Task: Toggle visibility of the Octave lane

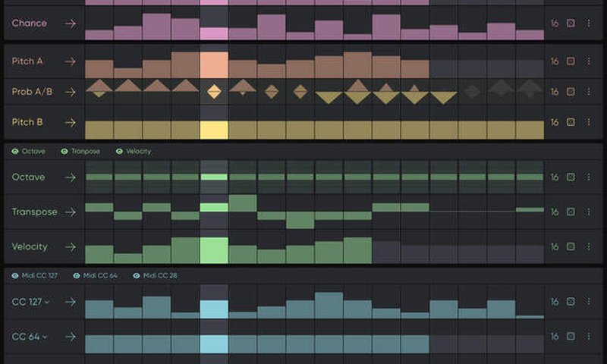Action: coord(16,152)
